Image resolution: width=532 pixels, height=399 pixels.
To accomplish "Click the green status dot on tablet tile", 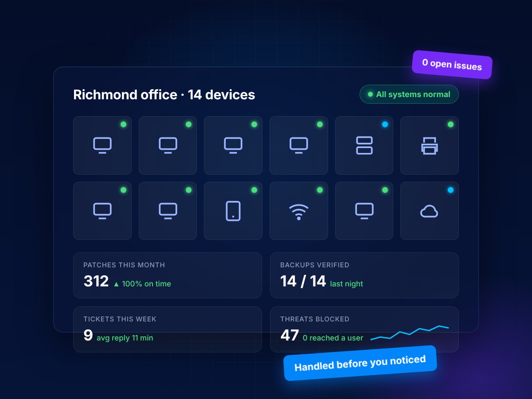I will (x=254, y=190).
